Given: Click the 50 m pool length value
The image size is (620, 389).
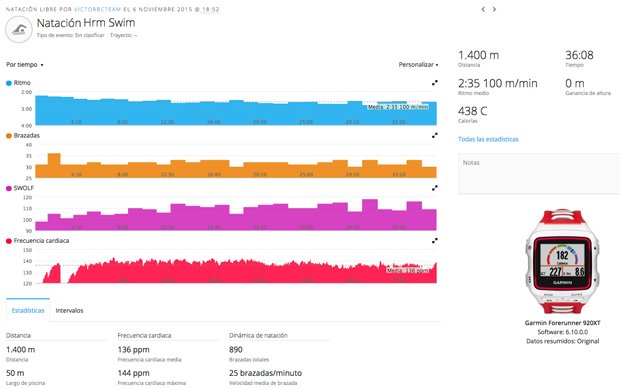Looking at the screenshot, I should click(x=15, y=373).
